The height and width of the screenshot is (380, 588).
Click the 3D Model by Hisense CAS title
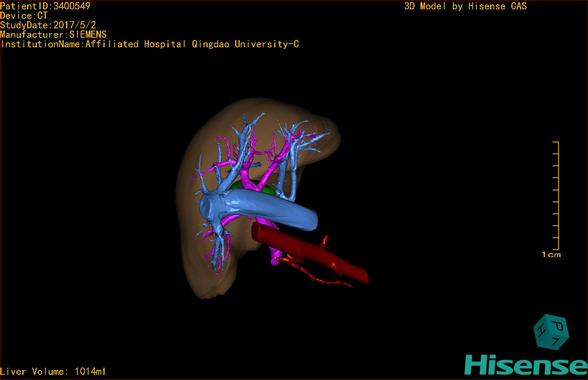pyautogui.click(x=465, y=6)
